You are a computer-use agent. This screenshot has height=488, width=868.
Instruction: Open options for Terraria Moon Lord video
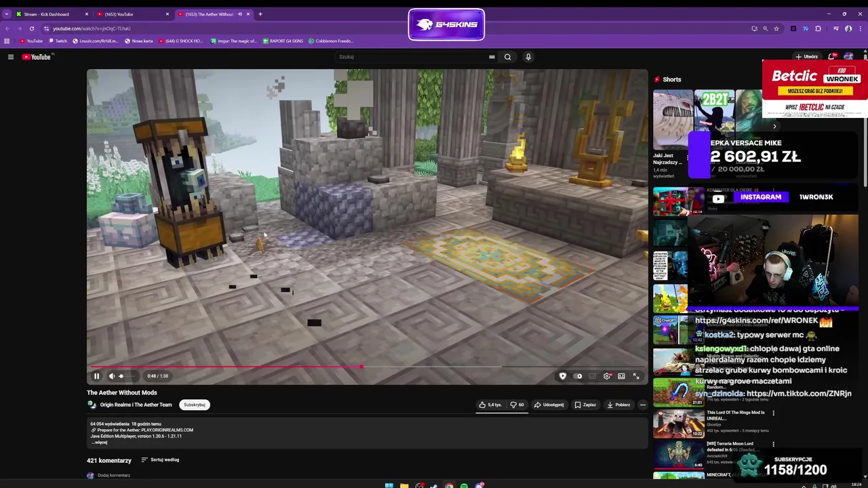click(773, 445)
